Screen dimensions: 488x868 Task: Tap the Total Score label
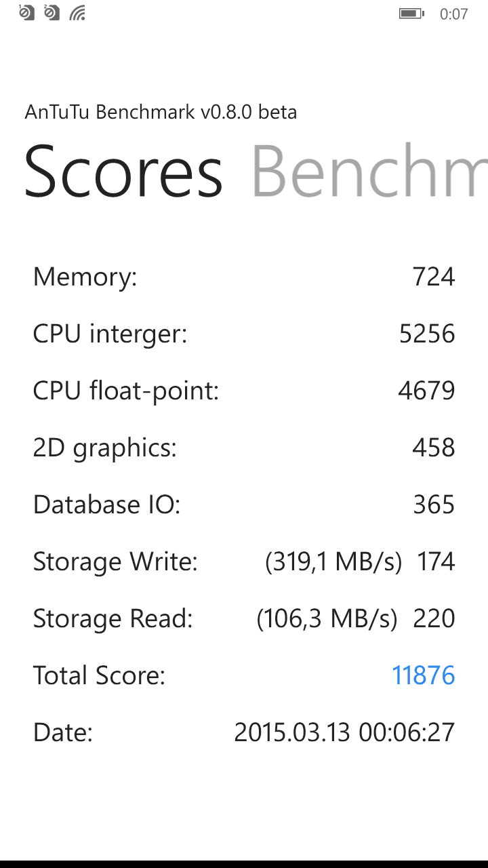coord(99,675)
